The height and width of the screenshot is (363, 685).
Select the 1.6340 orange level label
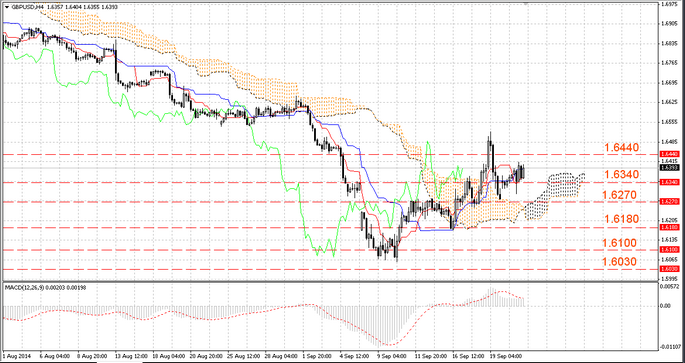(622, 175)
